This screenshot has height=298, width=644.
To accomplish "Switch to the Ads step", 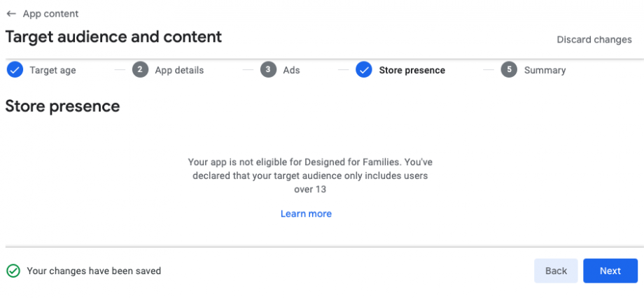I will click(x=291, y=70).
